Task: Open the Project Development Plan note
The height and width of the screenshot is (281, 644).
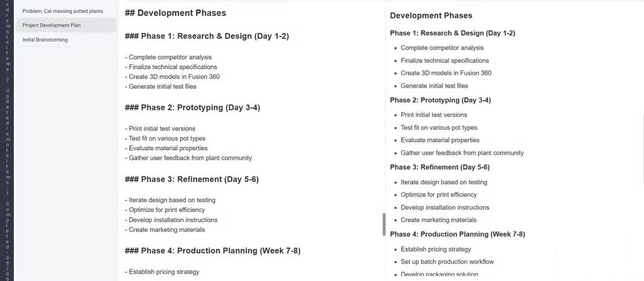Action: pyautogui.click(x=51, y=25)
